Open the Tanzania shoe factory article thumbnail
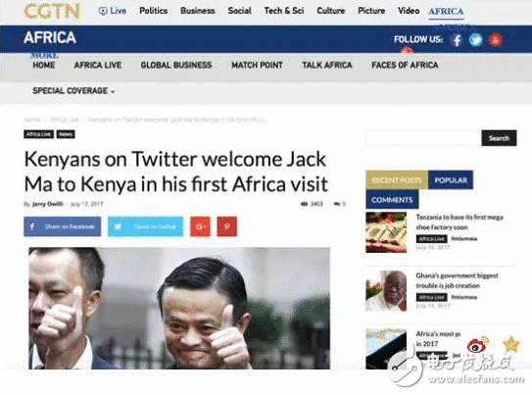The height and width of the screenshot is (395, 532). pyautogui.click(x=386, y=232)
